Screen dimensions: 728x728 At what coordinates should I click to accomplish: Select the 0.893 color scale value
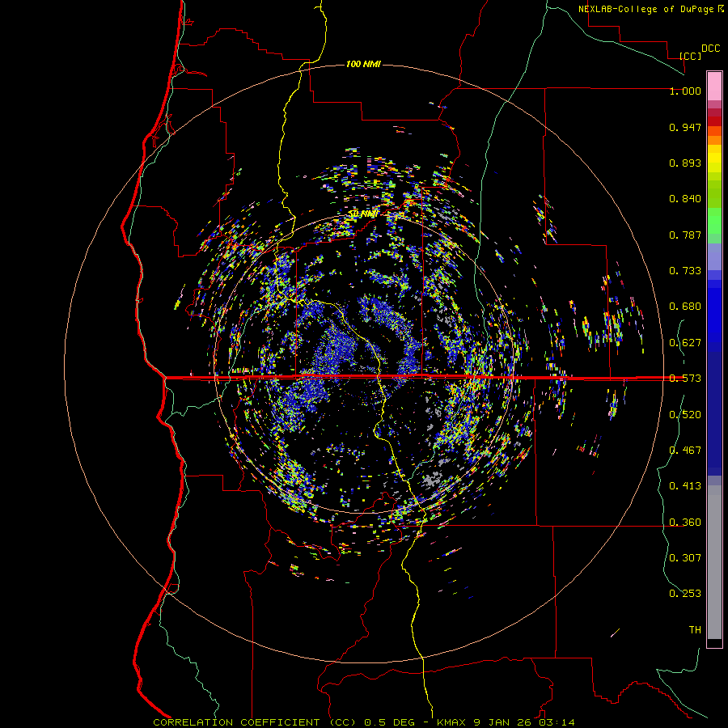(685, 163)
